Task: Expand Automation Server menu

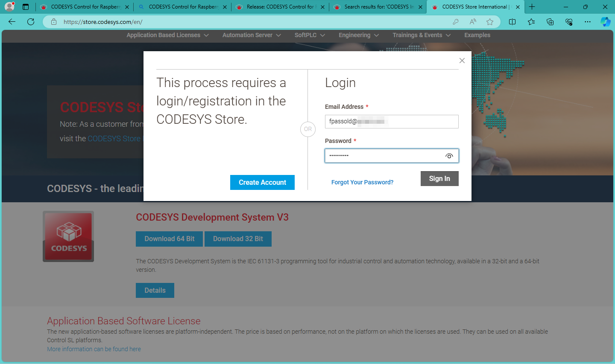Action: click(252, 35)
